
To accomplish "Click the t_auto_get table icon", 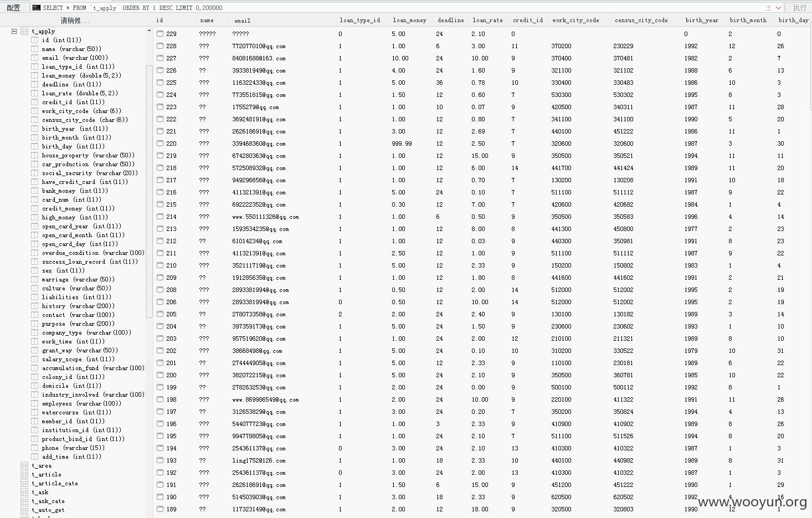I will [24, 510].
